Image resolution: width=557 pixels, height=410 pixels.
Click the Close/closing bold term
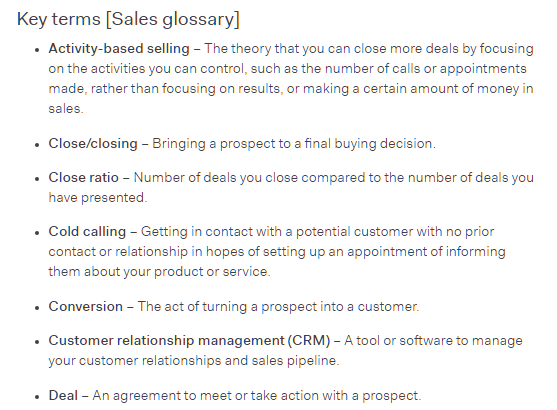93,144
